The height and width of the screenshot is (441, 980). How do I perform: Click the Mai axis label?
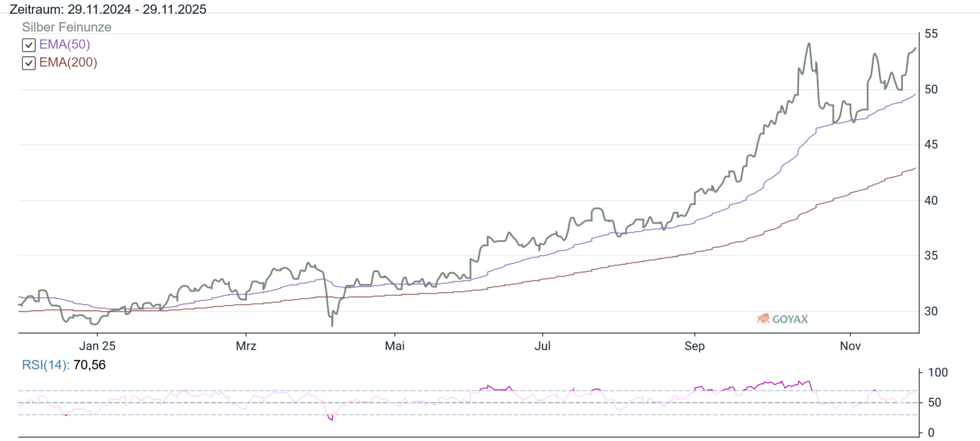point(395,346)
